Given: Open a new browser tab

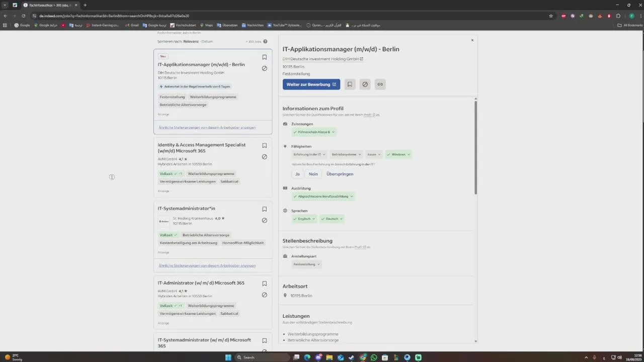Looking at the screenshot, I should click(x=85, y=5).
